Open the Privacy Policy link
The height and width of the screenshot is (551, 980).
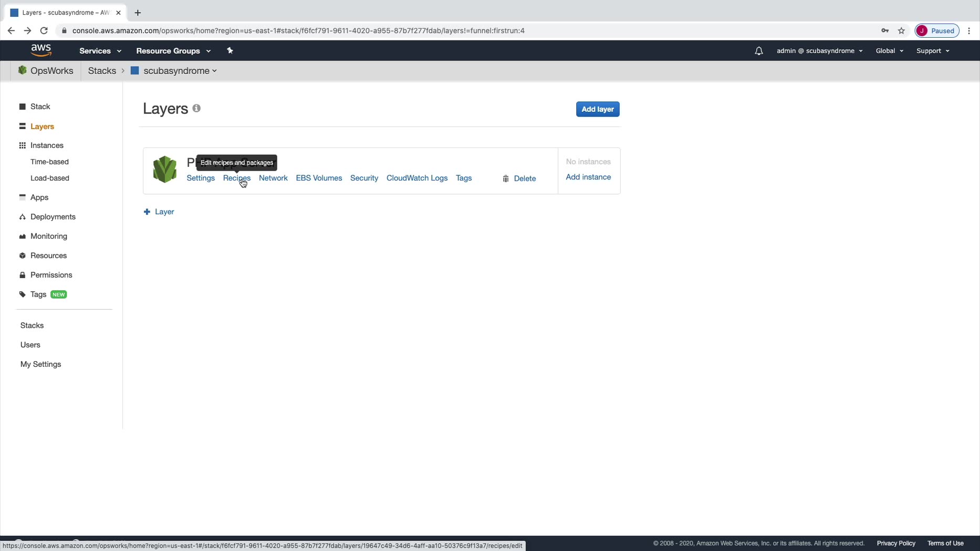896,543
